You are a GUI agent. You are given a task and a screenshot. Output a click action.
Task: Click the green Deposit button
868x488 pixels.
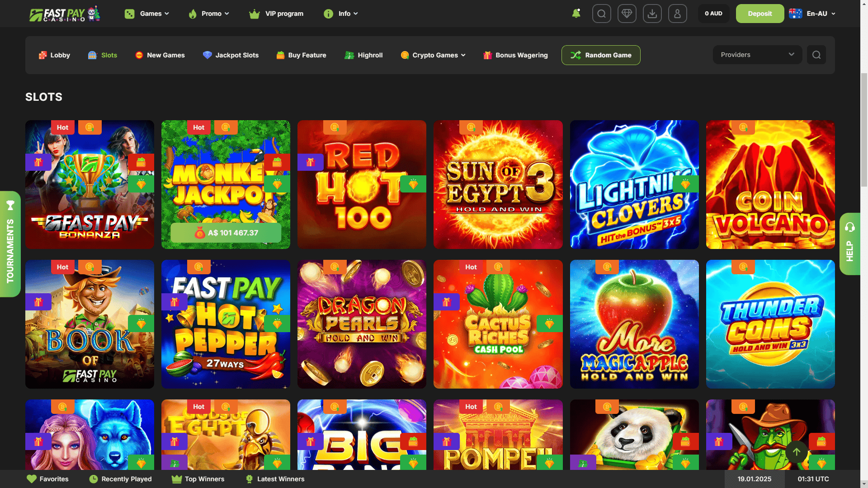(759, 14)
